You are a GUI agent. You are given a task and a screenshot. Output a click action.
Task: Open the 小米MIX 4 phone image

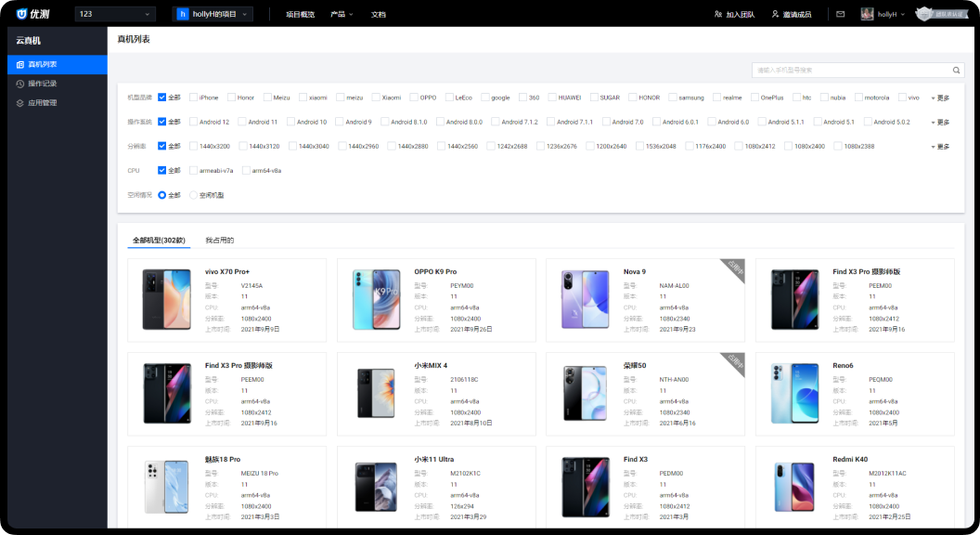pyautogui.click(x=376, y=394)
